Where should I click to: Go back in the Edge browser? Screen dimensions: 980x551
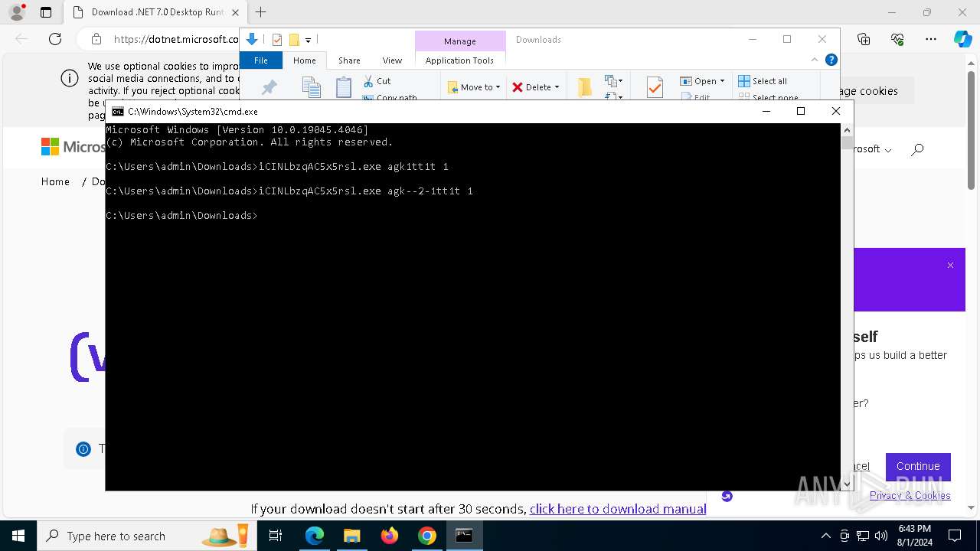(x=21, y=39)
